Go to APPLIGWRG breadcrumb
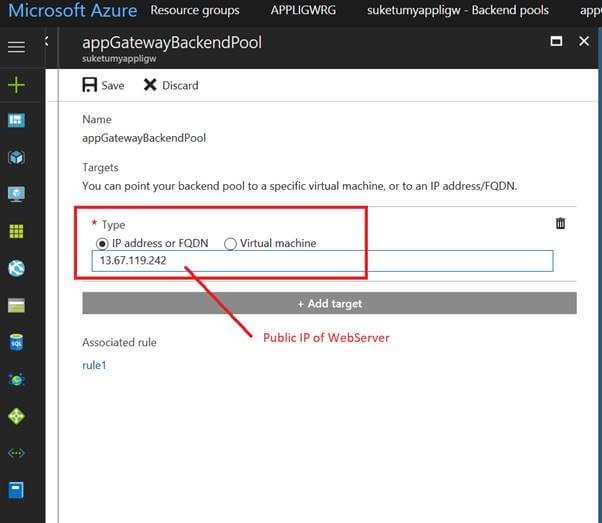This screenshot has height=523, width=602. 303,10
